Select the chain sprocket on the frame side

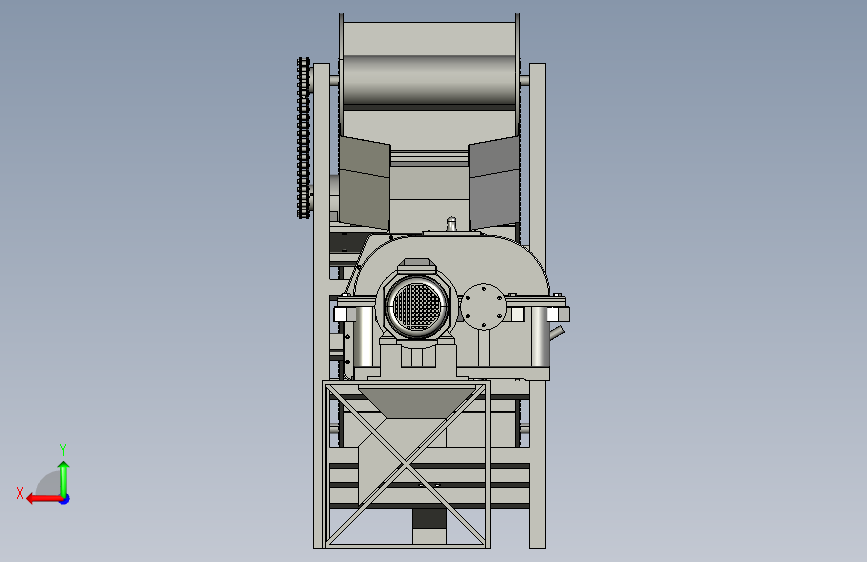click(303, 138)
